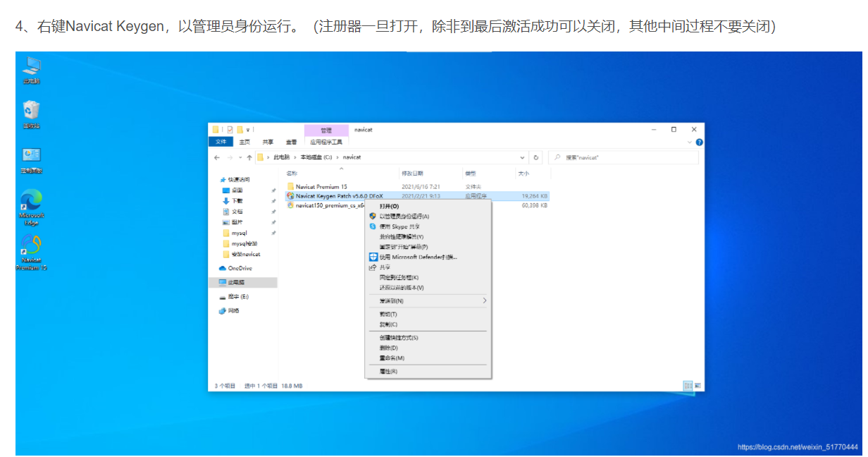This screenshot has height=457, width=868.
Task: Click the Navicat Keygen Patch file icon
Action: point(290,195)
